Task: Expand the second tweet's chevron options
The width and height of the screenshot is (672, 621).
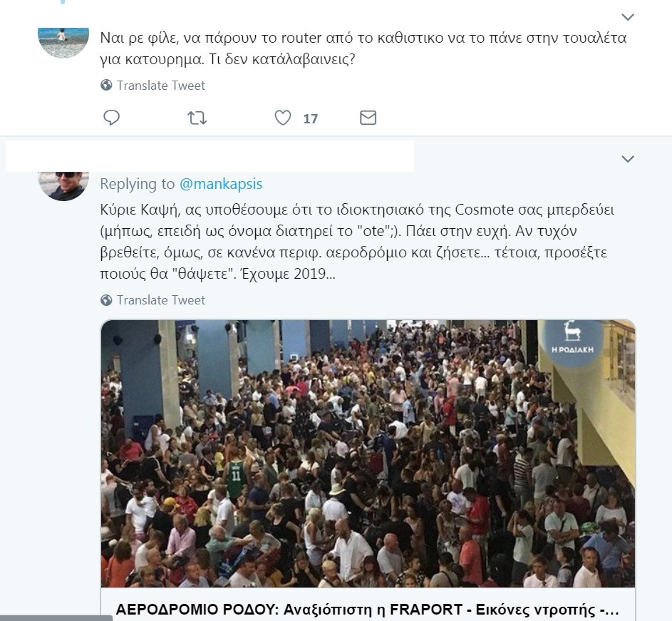Action: coord(627,159)
